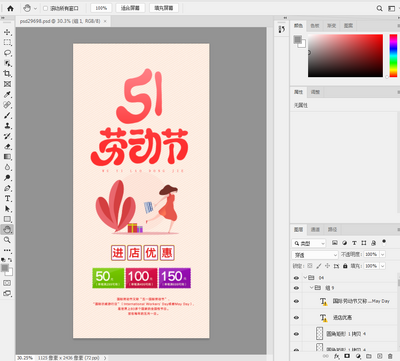Viewport: 400px width, 361px height.
Task: Select the Pen tool
Action: coord(7,188)
